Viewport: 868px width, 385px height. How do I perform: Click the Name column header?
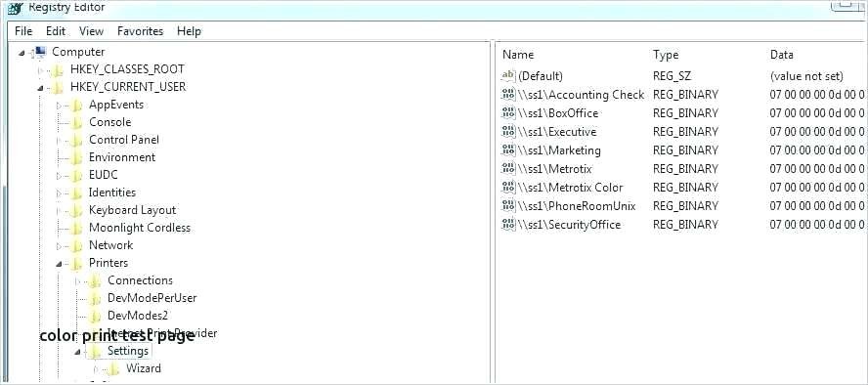(518, 55)
